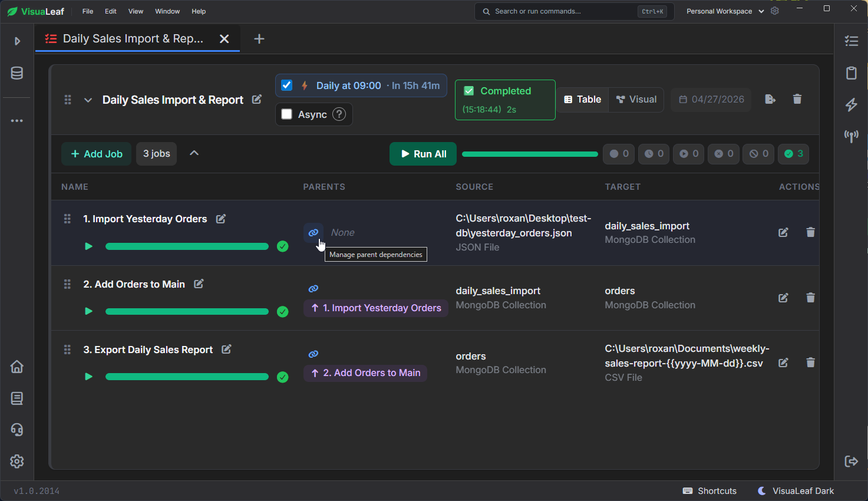Manage parent dependencies for Import Yesterday Orders
Screen dimensions: 868x501
(x=313, y=233)
